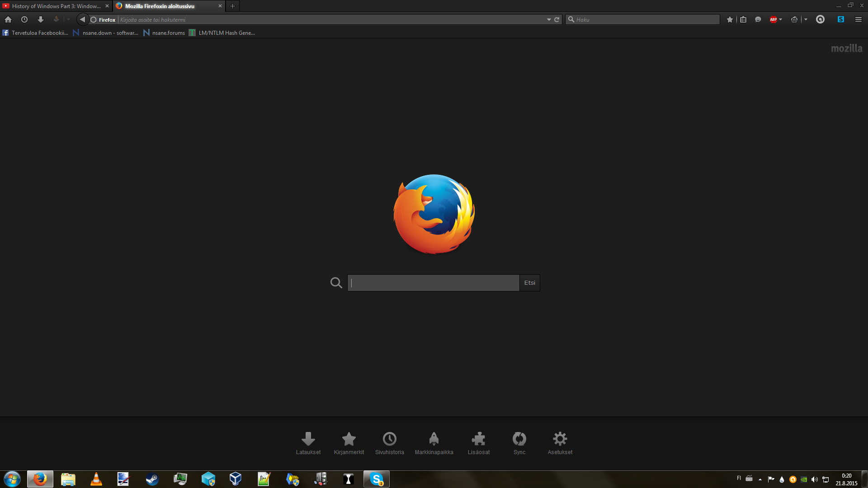Screen dimensions: 868x488
Task: Open history clock icon in toolbar
Action: pyautogui.click(x=24, y=19)
